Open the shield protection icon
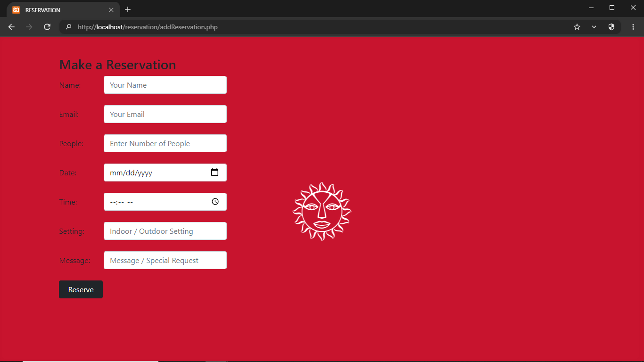Screen dimensions: 644x362 click(611, 27)
